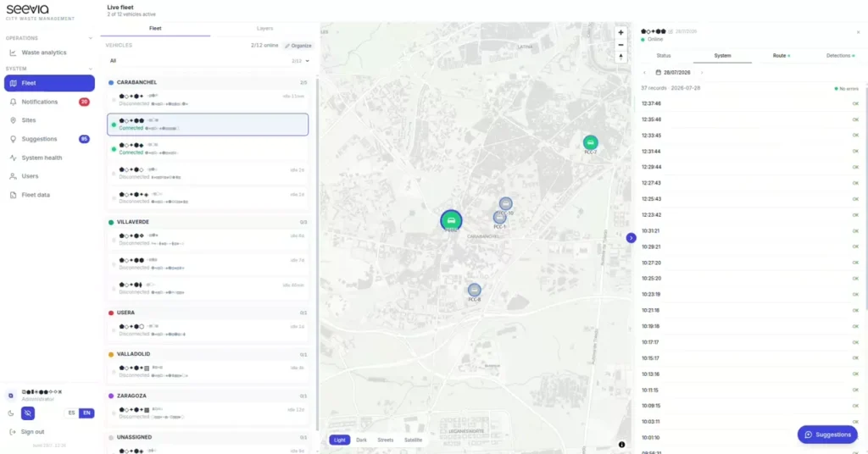The width and height of the screenshot is (868, 454).
Task: Click the large selected green vehicle marker
Action: [451, 220]
